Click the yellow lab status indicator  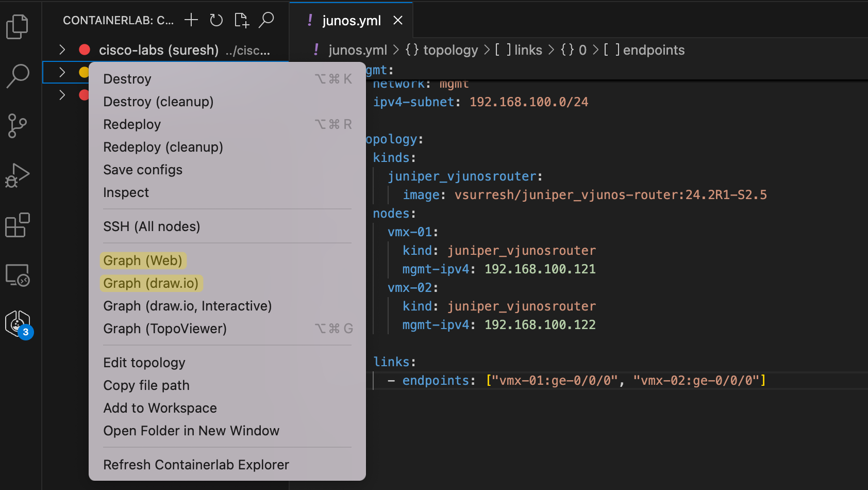point(84,72)
